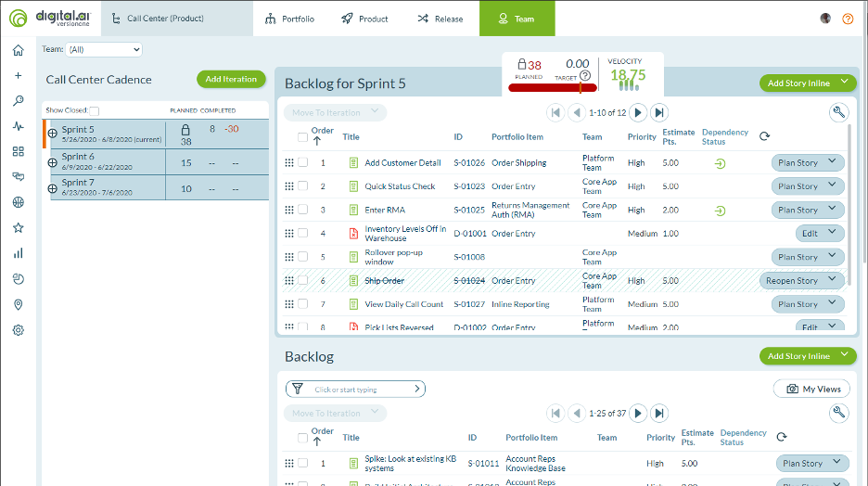Refresh dependency status in Sprint 5 grid
The width and height of the screenshot is (868, 486).
tap(764, 136)
